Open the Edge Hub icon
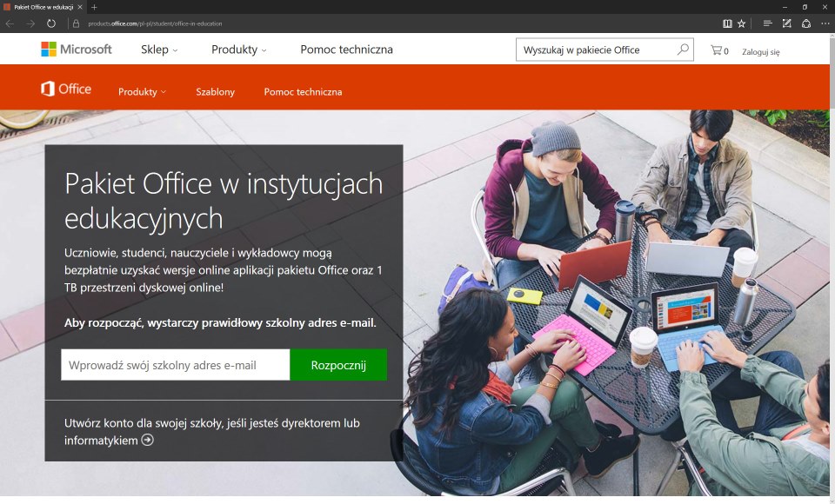The width and height of the screenshot is (835, 504). tap(768, 23)
